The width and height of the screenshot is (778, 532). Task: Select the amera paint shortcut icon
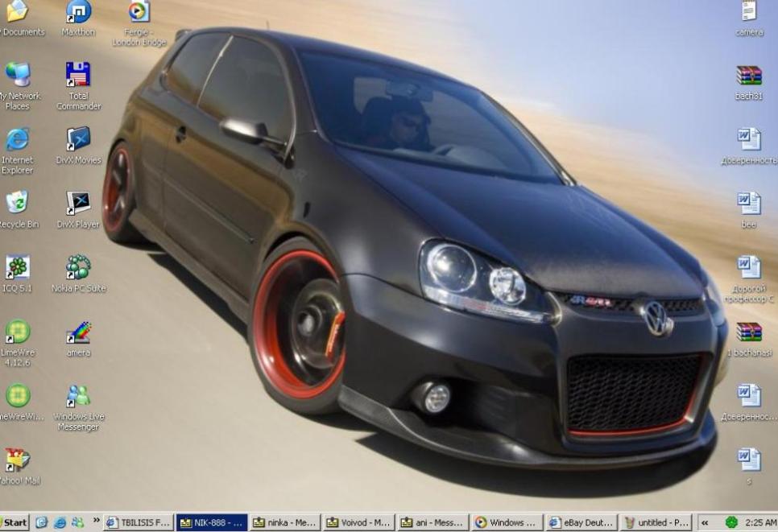tap(78, 332)
